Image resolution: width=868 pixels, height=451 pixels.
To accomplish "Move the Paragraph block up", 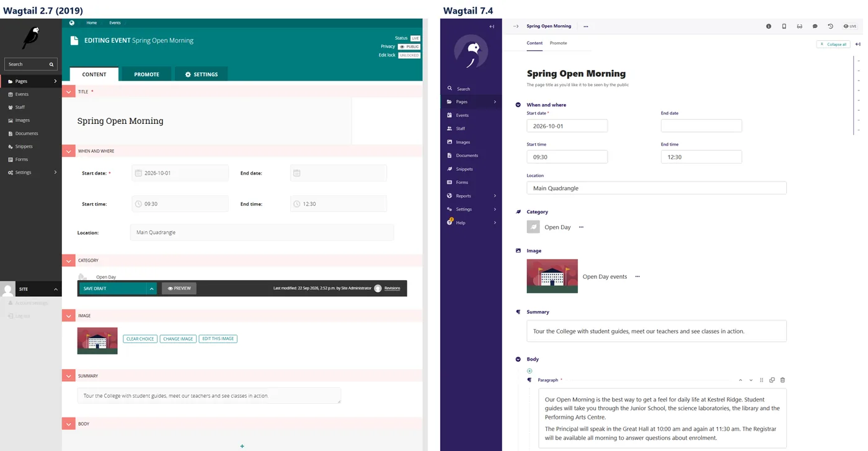I will (x=740, y=380).
